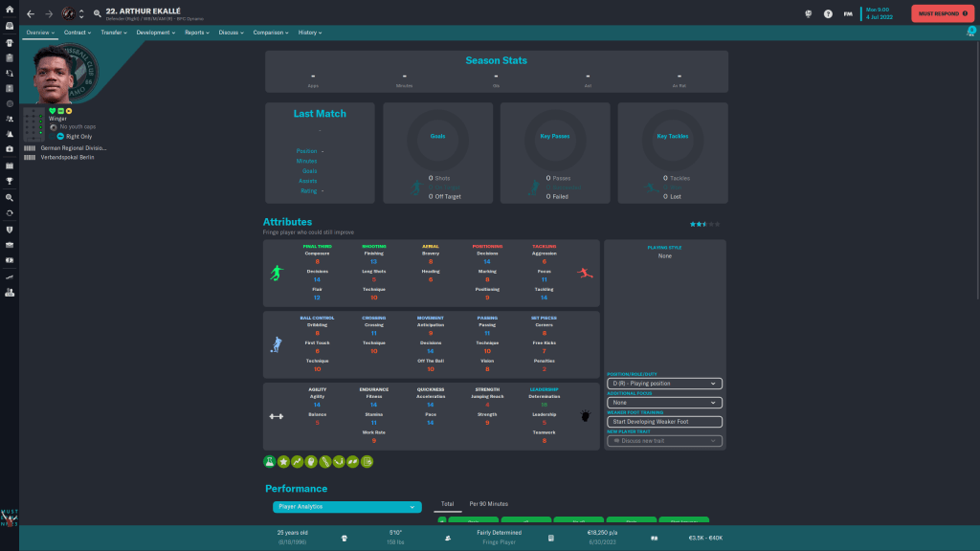Open the trophy icon in the sidebar
The height and width of the screenshot is (551, 980).
click(10, 181)
